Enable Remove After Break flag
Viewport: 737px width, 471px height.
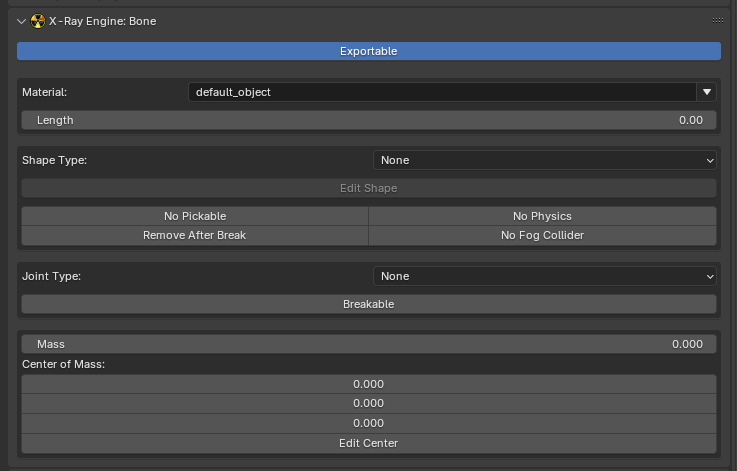tap(195, 235)
